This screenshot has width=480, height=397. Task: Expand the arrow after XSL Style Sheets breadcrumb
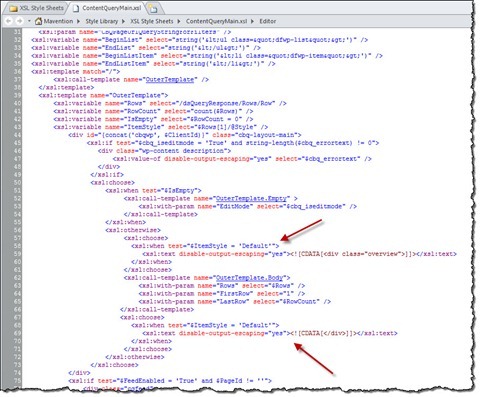click(x=179, y=21)
